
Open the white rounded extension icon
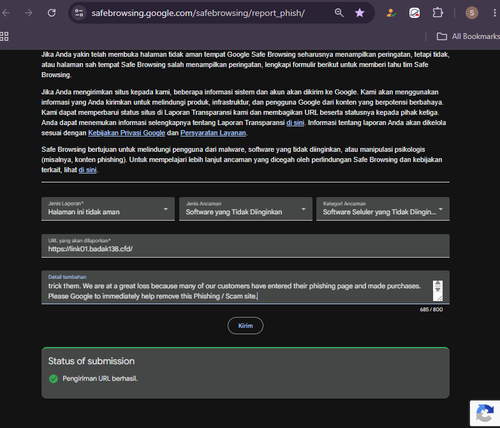[x=414, y=13]
